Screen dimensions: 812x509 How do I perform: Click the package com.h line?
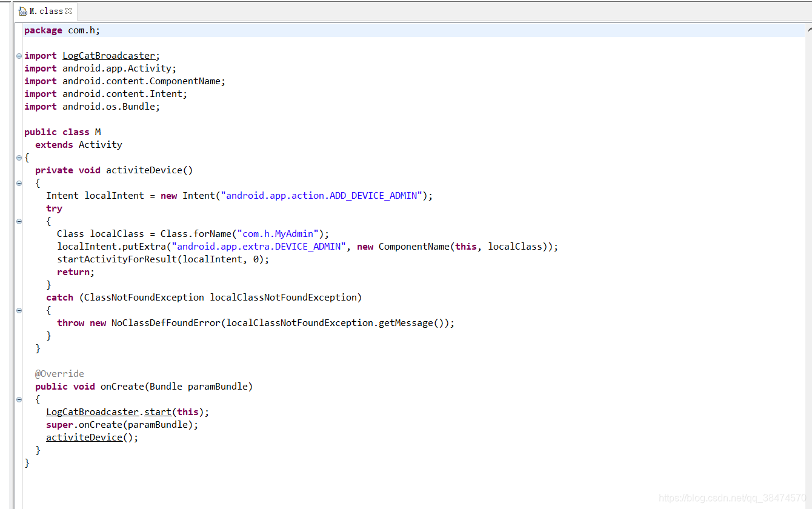point(62,30)
